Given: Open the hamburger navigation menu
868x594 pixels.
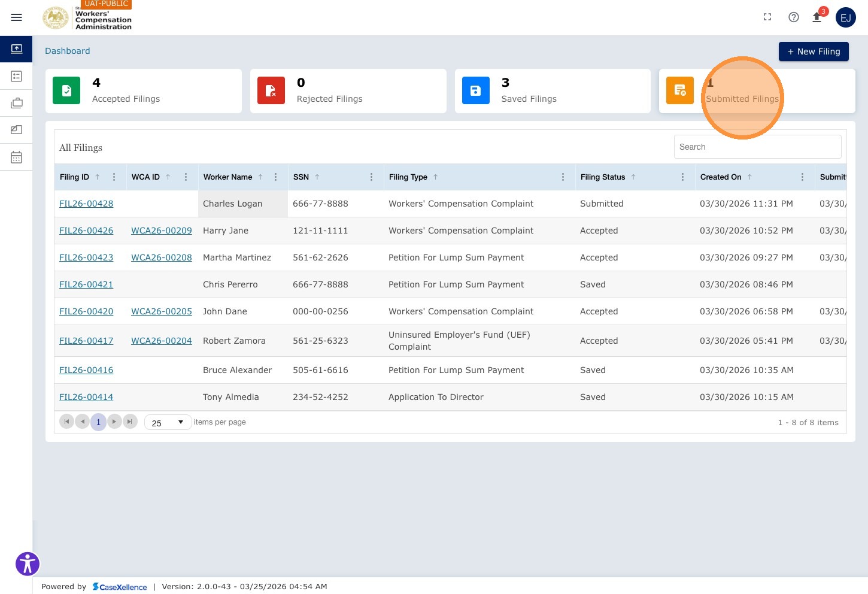Looking at the screenshot, I should pos(17,17).
